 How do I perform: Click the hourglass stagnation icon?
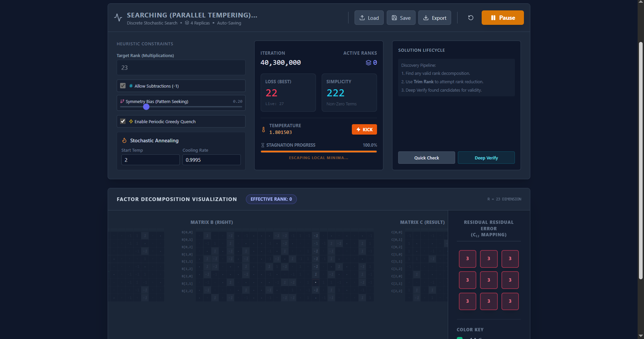tap(263, 145)
